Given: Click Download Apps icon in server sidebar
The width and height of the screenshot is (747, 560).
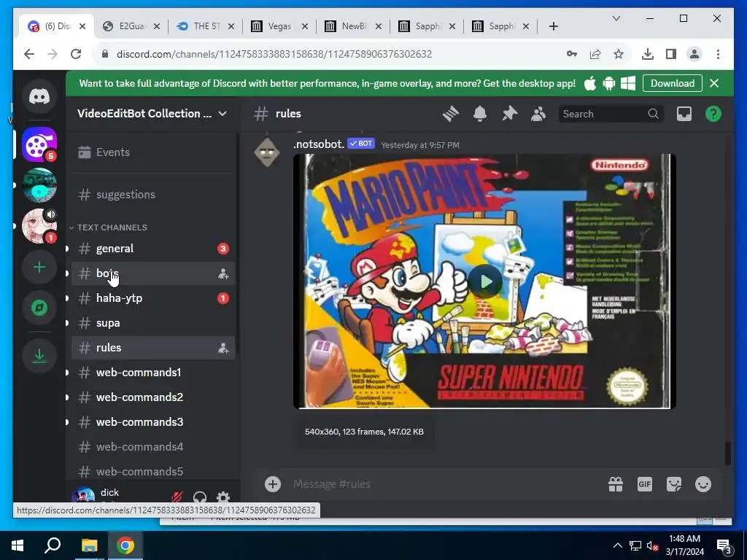Looking at the screenshot, I should 39,356.
